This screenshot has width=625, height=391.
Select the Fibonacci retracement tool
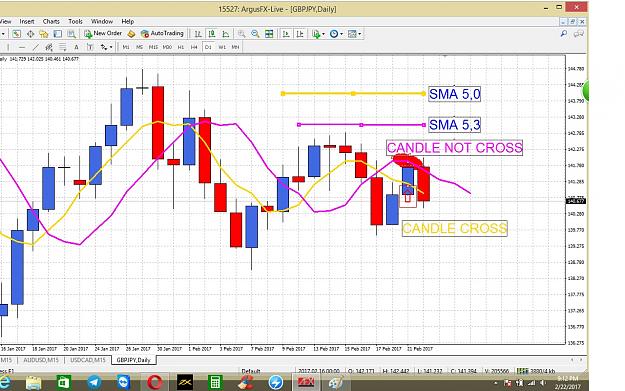[x=63, y=47]
